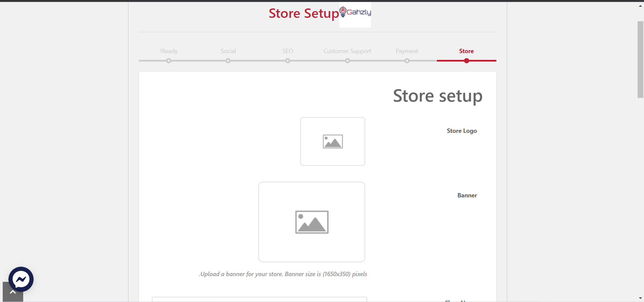Image resolution: width=644 pixels, height=302 pixels.
Task: Click the vertical scrollbar thumb
Action: [x=640, y=60]
